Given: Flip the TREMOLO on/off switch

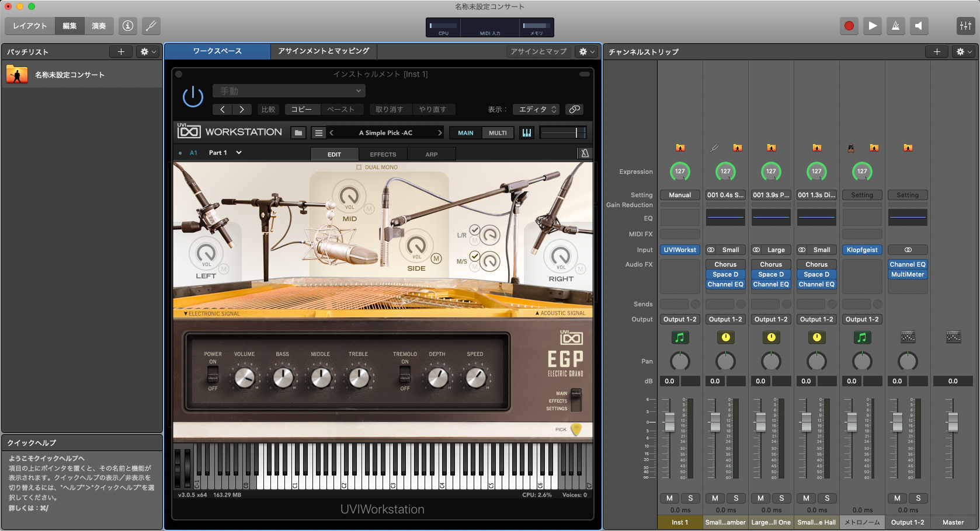Looking at the screenshot, I should pos(405,374).
